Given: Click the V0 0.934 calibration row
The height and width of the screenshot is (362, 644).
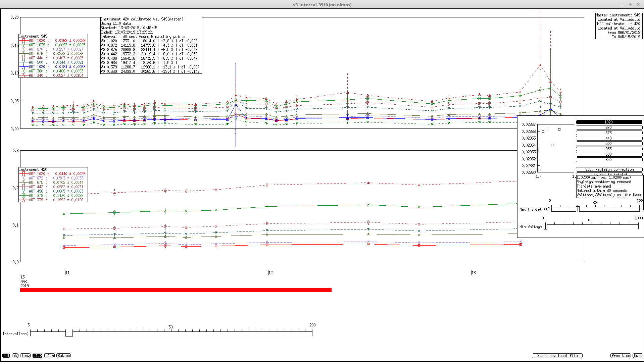Looking at the screenshot, I should pyautogui.click(x=139, y=63).
